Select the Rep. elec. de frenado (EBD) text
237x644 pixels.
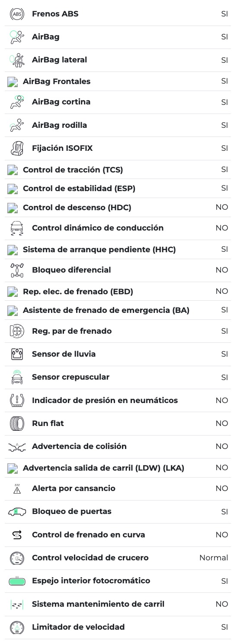point(78,292)
